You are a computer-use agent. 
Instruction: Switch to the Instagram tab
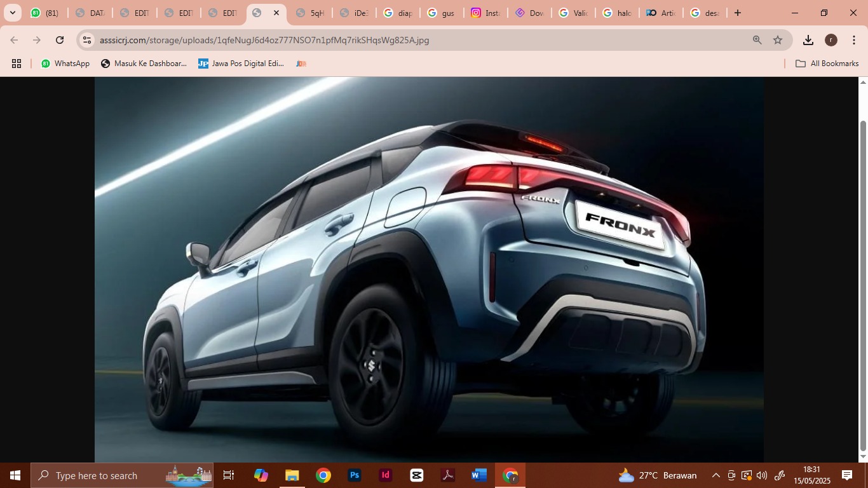pos(487,13)
